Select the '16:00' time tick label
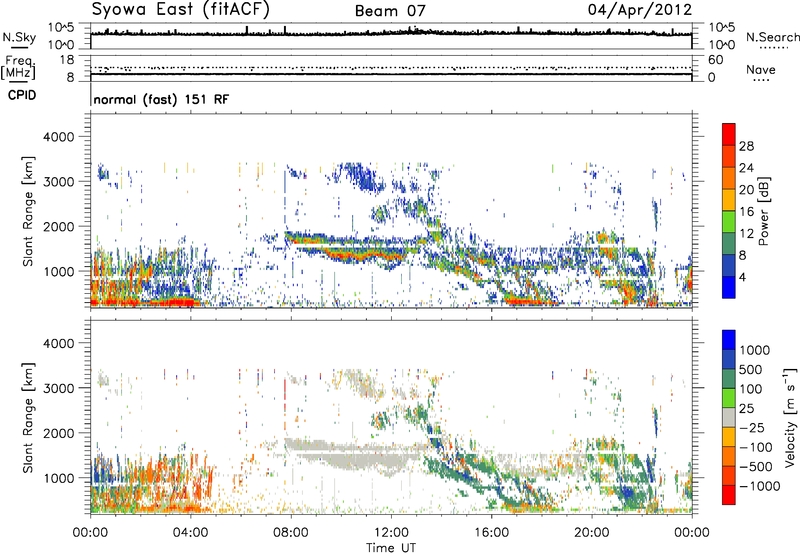Image resolution: width=800 pixels, height=554 pixels. 491,533
